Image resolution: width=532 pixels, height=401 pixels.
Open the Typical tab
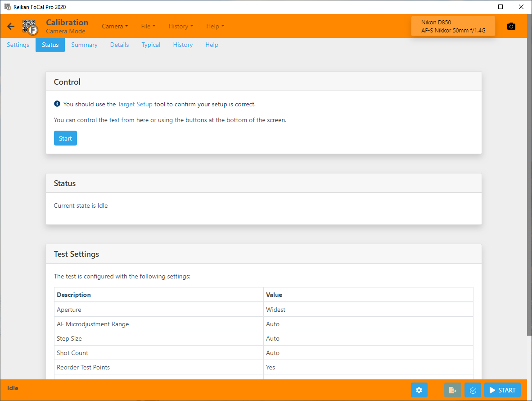click(x=151, y=45)
